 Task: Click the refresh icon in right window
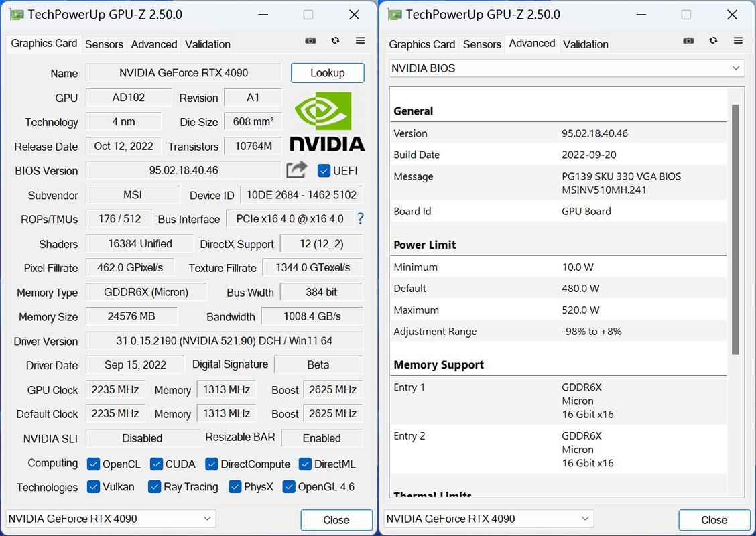pyautogui.click(x=713, y=41)
